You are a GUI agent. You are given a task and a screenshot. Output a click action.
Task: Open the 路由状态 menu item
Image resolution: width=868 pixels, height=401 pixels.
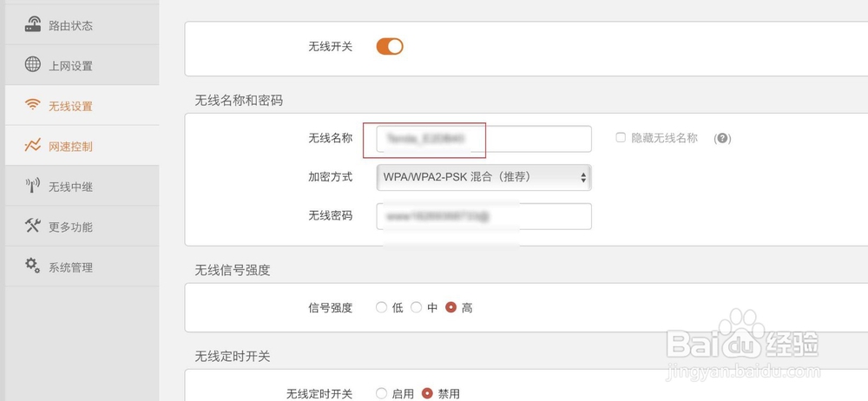coord(82,25)
